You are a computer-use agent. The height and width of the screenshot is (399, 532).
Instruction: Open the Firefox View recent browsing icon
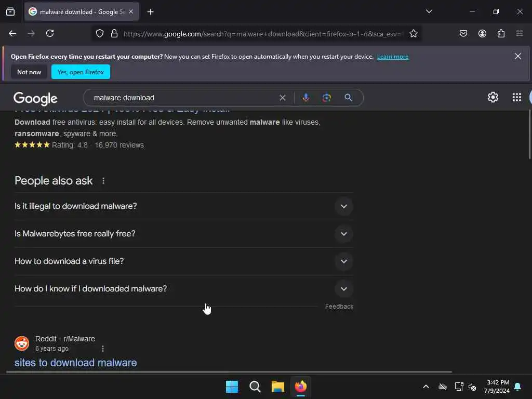[10, 12]
